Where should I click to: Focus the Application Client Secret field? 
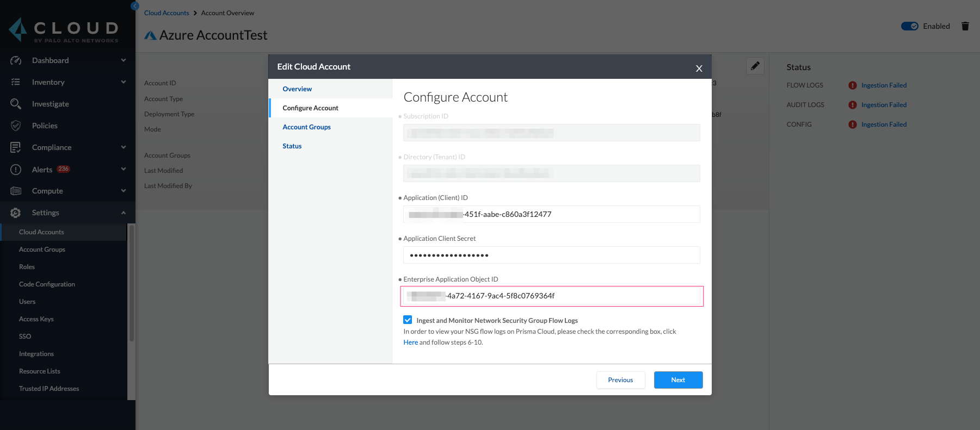[551, 255]
